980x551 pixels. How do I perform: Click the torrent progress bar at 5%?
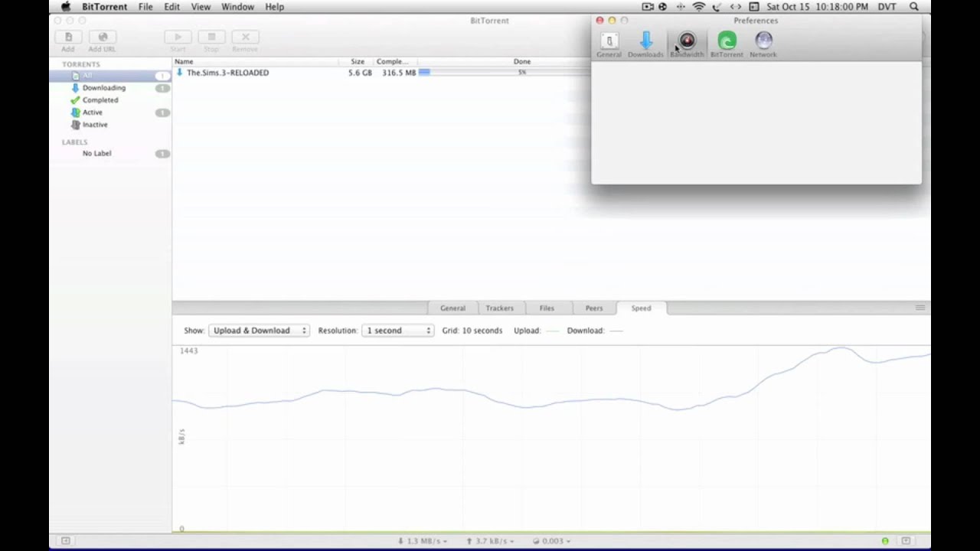click(504, 73)
